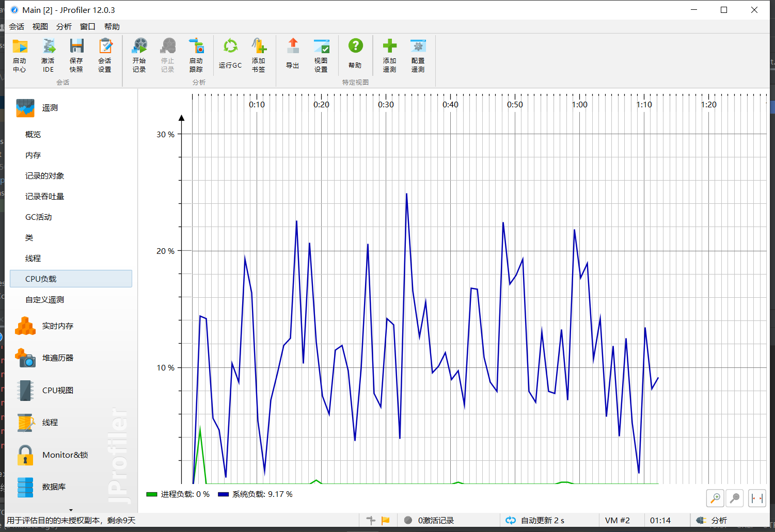Click 自动更新 2 s in status bar
Viewport: 775px width, 532px height.
click(535, 521)
